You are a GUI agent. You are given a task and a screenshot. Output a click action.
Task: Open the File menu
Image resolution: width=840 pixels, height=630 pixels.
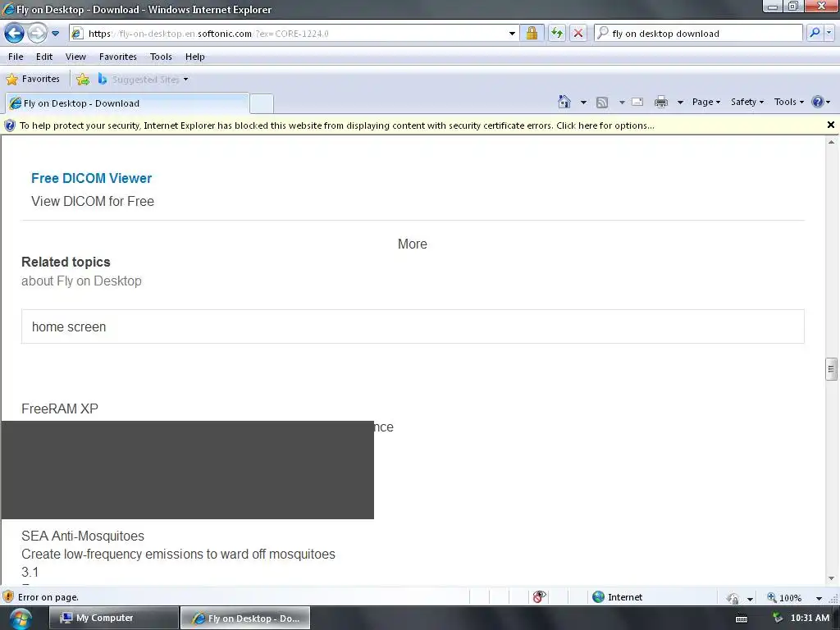coord(16,57)
